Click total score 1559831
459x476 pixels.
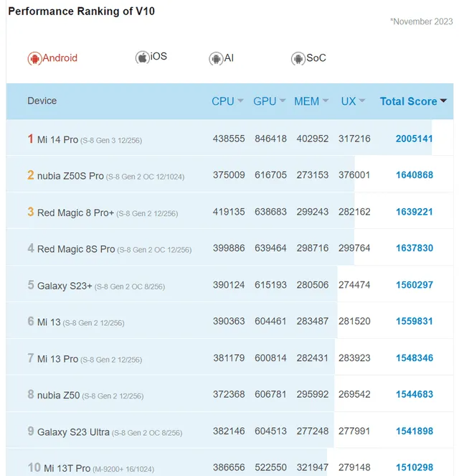pos(414,321)
